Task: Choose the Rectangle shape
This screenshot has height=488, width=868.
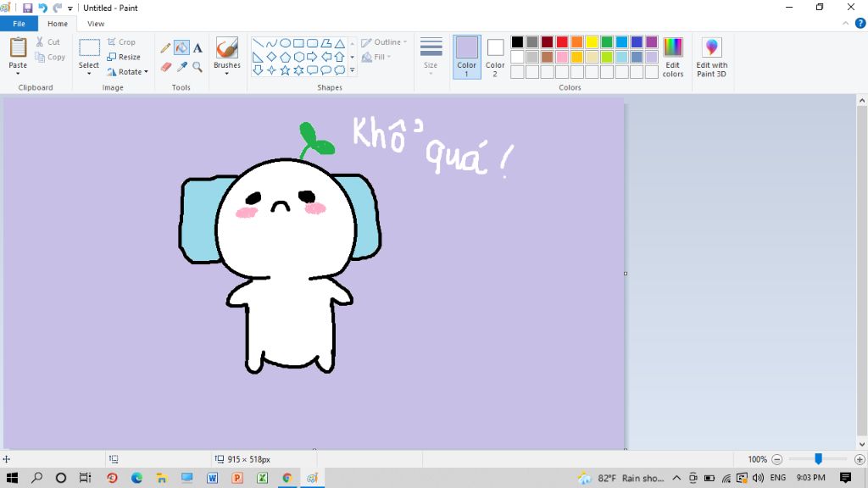Action: [299, 43]
